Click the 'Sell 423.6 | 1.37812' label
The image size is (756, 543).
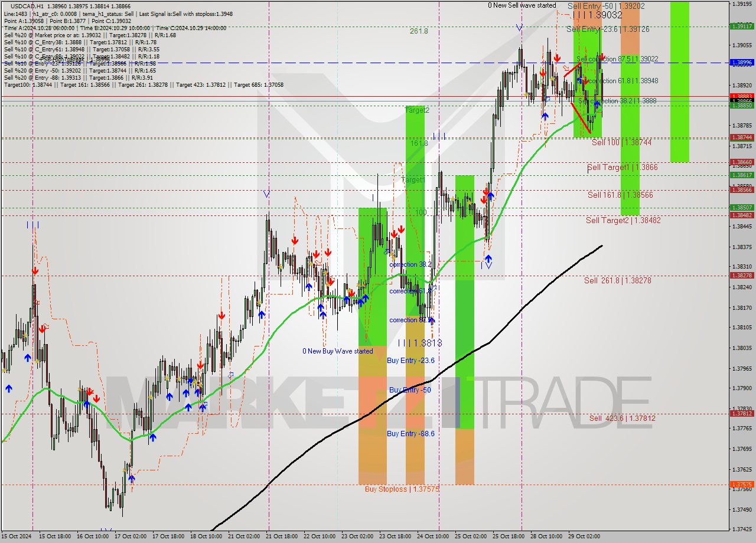622,418
